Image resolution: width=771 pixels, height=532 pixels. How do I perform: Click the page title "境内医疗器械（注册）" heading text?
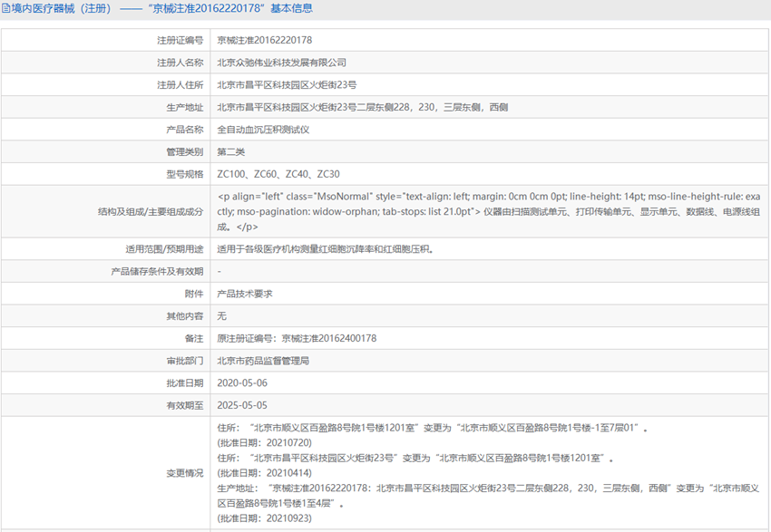tap(62, 8)
